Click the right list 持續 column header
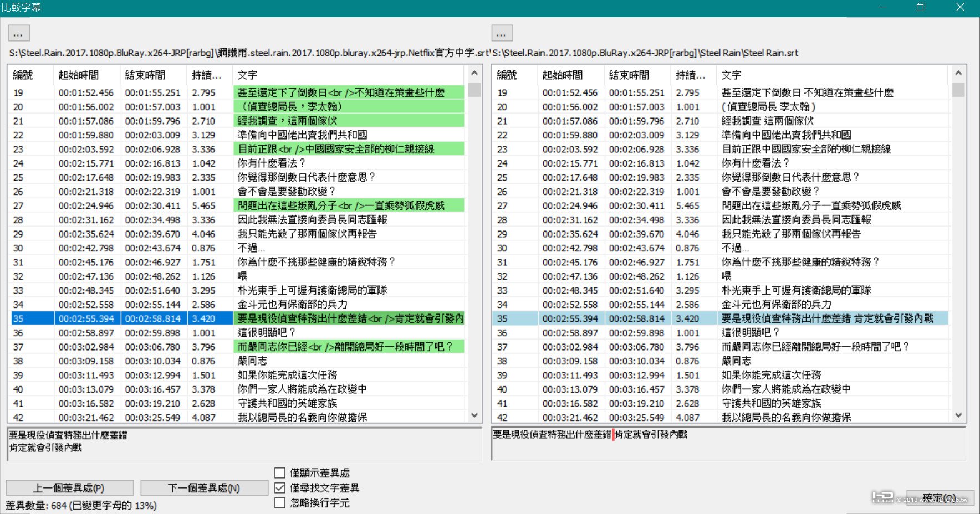The width and height of the screenshot is (980, 514). (x=693, y=75)
